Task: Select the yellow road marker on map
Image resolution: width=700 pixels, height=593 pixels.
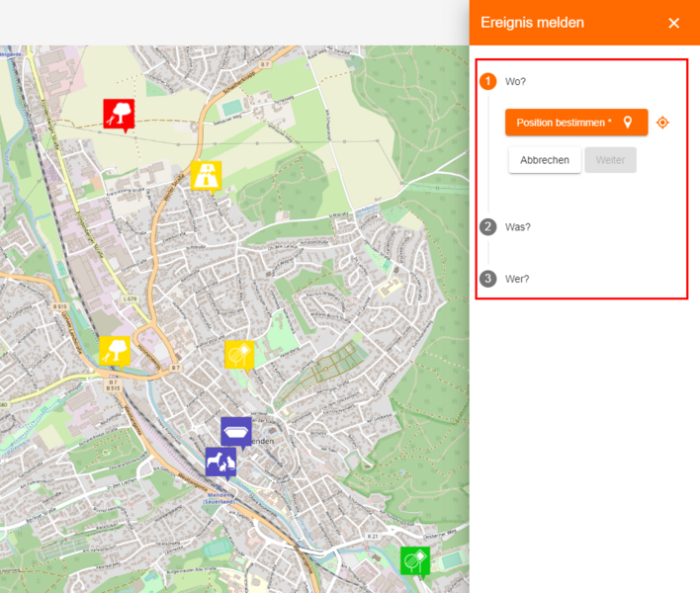Action: pyautogui.click(x=206, y=175)
